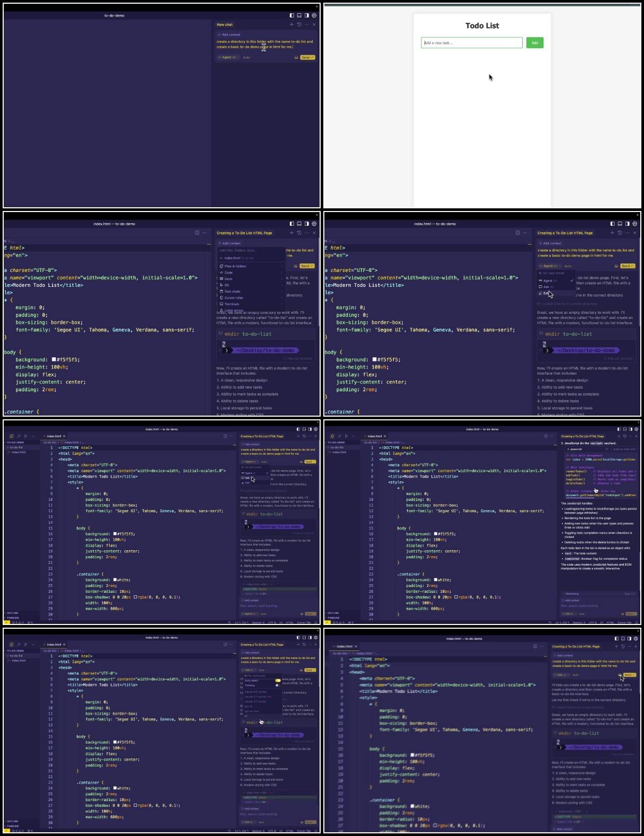Toggle Auto-select switch in model picker menu
Viewport: 644px width, 836px height.
(278, 681)
